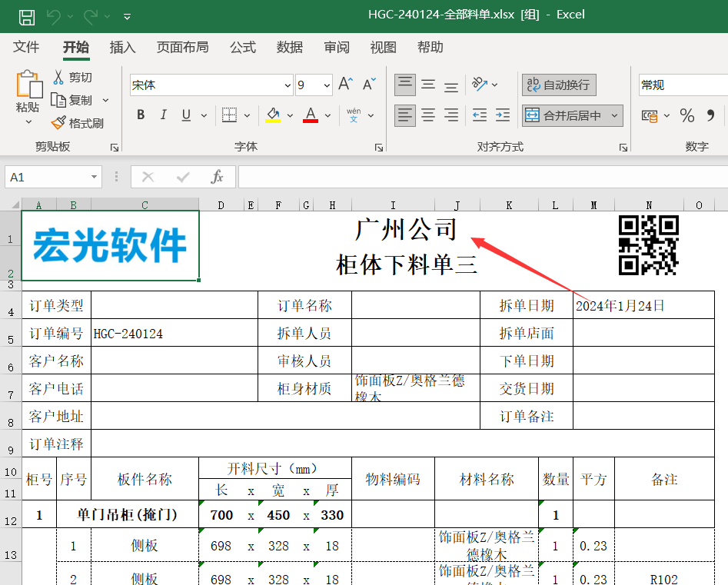Open fill color dropdown arrow
This screenshot has height=585, width=728.
click(x=290, y=115)
